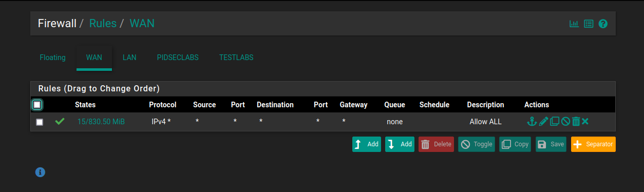Open the help question mark icon
This screenshot has width=644, height=192.
tap(603, 24)
